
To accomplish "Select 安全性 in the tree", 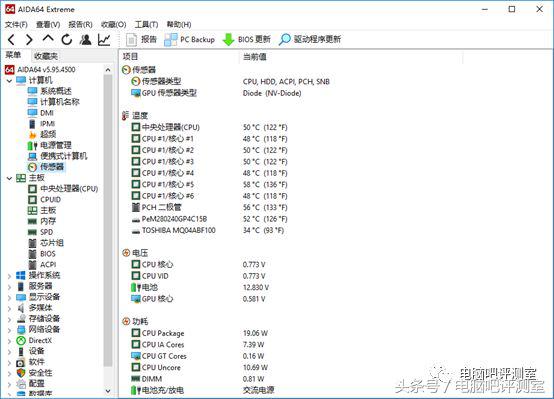I will [x=34, y=373].
